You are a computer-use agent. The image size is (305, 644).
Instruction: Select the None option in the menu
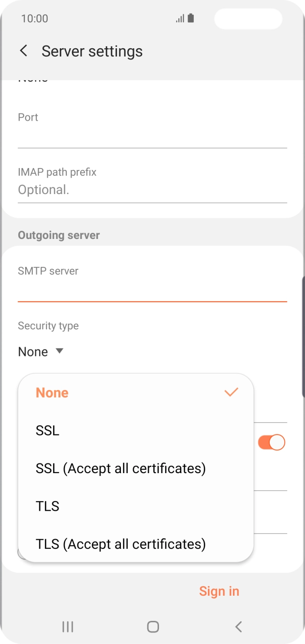point(52,392)
